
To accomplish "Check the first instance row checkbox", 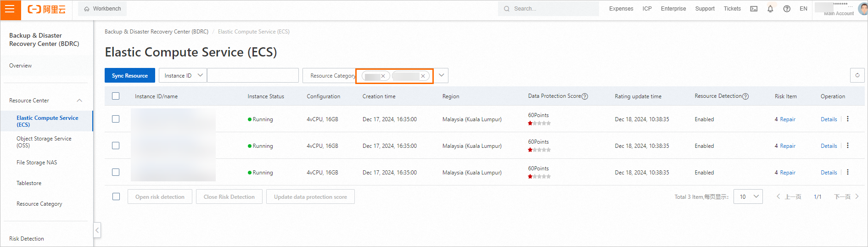I will (116, 119).
